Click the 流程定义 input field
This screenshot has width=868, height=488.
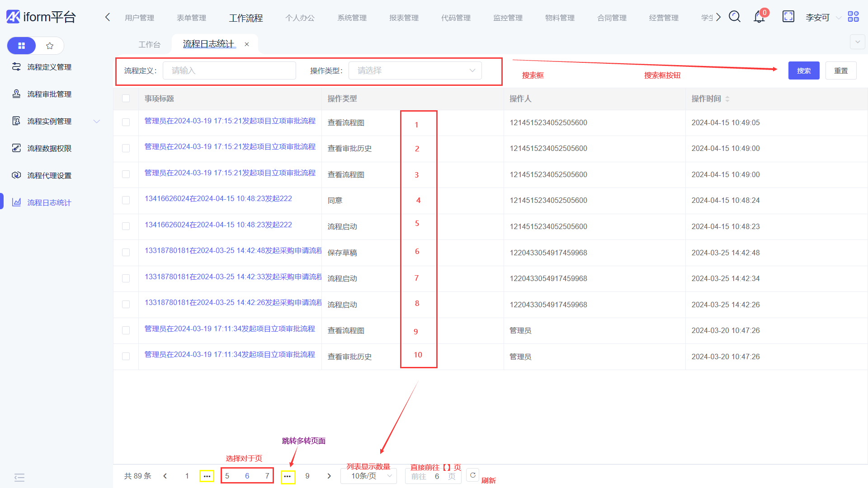(229, 70)
